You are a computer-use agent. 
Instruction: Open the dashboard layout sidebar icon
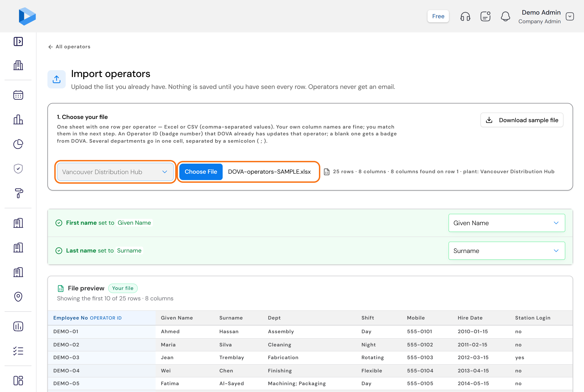18,381
